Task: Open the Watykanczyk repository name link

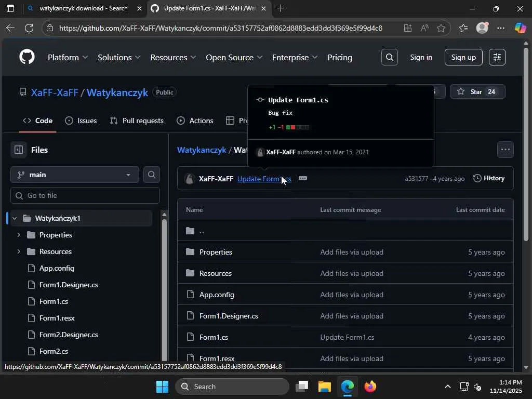Action: coord(117,92)
